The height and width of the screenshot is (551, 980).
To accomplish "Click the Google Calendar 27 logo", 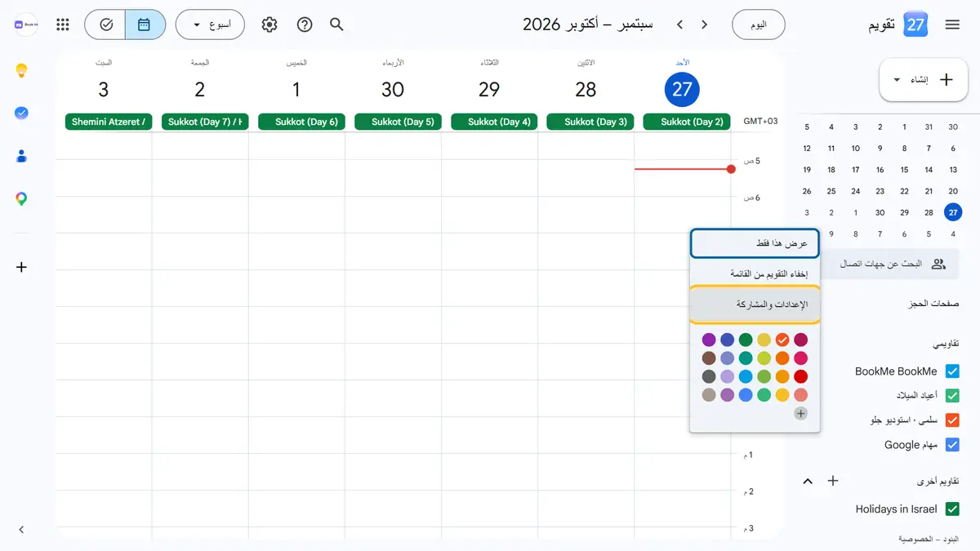I will click(915, 24).
